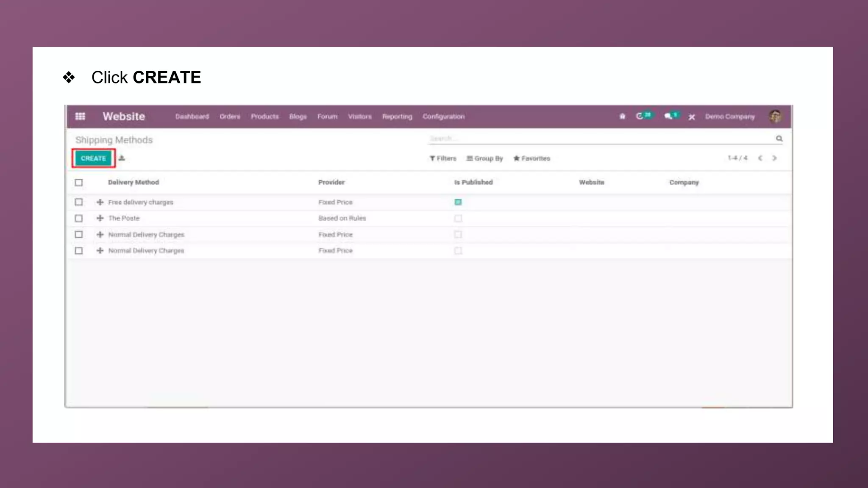Screen dimensions: 868x488
Task: Click the debug bug icon in navbar
Action: point(622,116)
